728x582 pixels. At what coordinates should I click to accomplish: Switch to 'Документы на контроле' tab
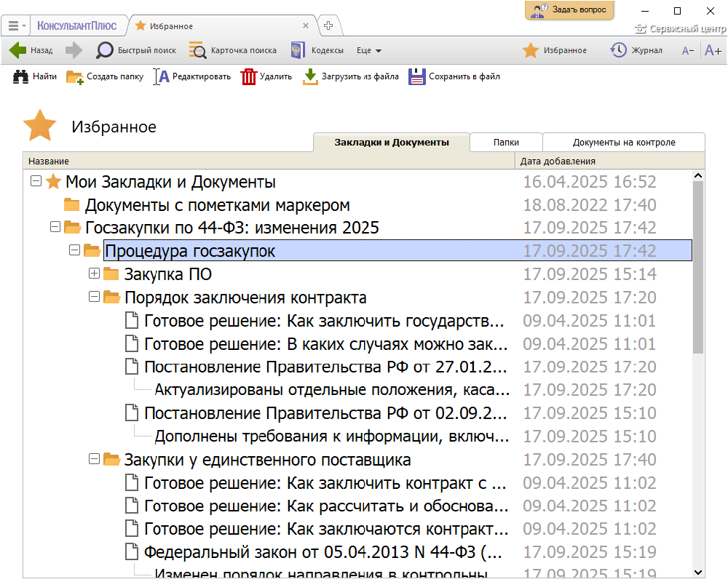click(x=624, y=143)
